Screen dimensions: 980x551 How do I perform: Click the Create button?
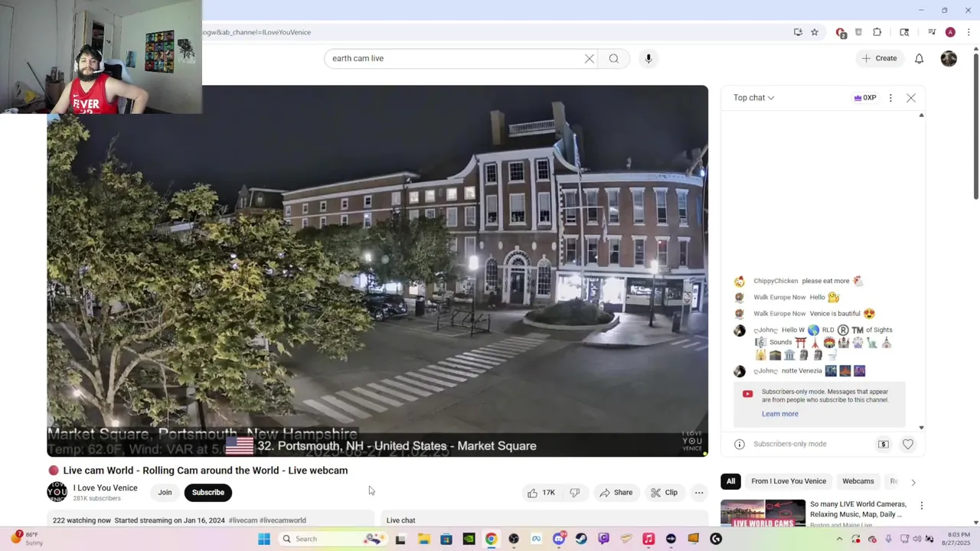(x=879, y=58)
